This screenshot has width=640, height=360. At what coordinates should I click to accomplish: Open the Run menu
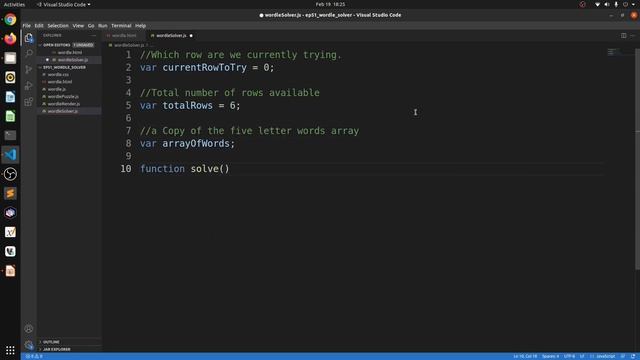(x=102, y=26)
